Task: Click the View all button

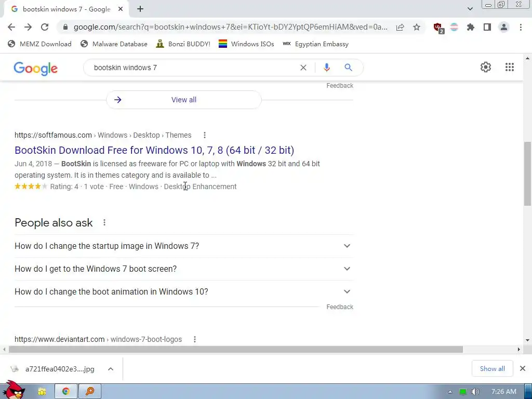Action: tap(184, 100)
